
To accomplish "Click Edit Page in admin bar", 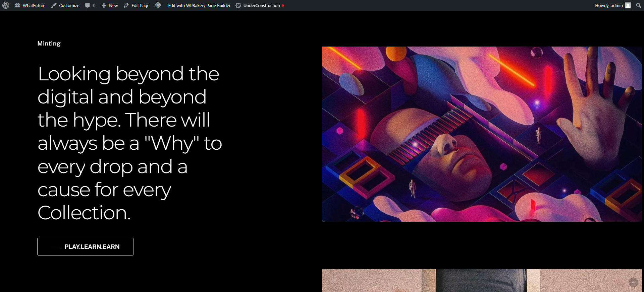I will [x=137, y=5].
